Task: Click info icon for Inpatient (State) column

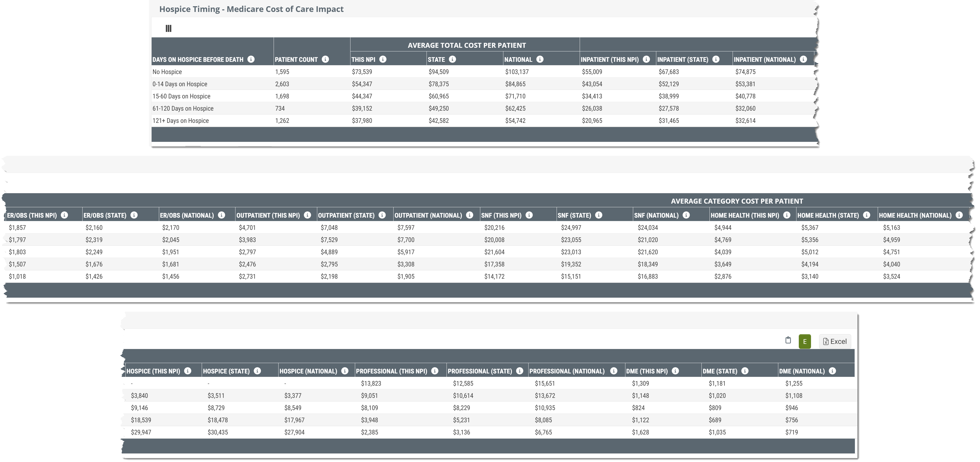Action: (716, 59)
